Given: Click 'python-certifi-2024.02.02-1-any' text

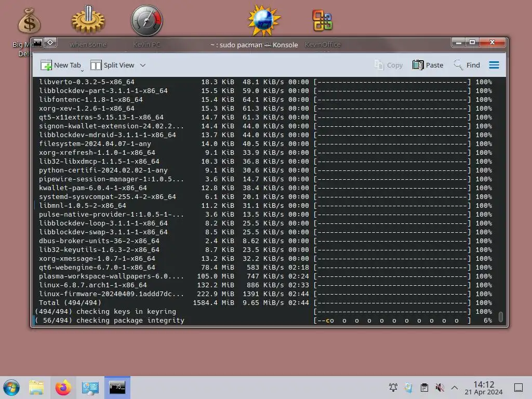Looking at the screenshot, I should (x=103, y=170).
